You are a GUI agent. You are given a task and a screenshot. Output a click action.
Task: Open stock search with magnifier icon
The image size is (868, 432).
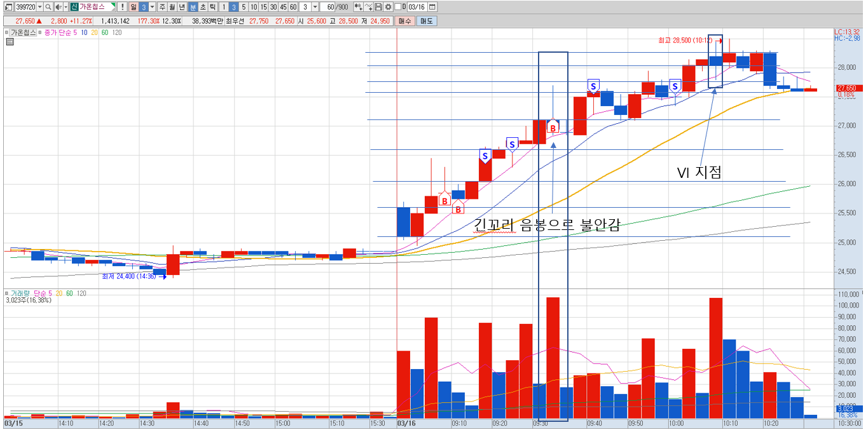[48, 7]
